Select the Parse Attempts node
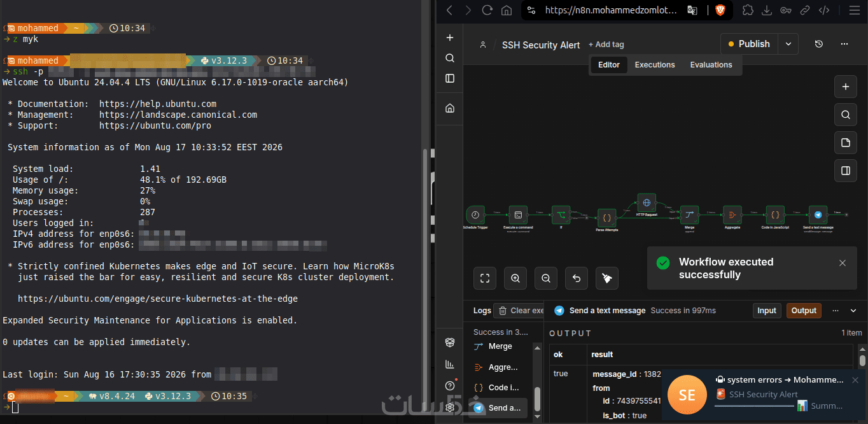 606,218
